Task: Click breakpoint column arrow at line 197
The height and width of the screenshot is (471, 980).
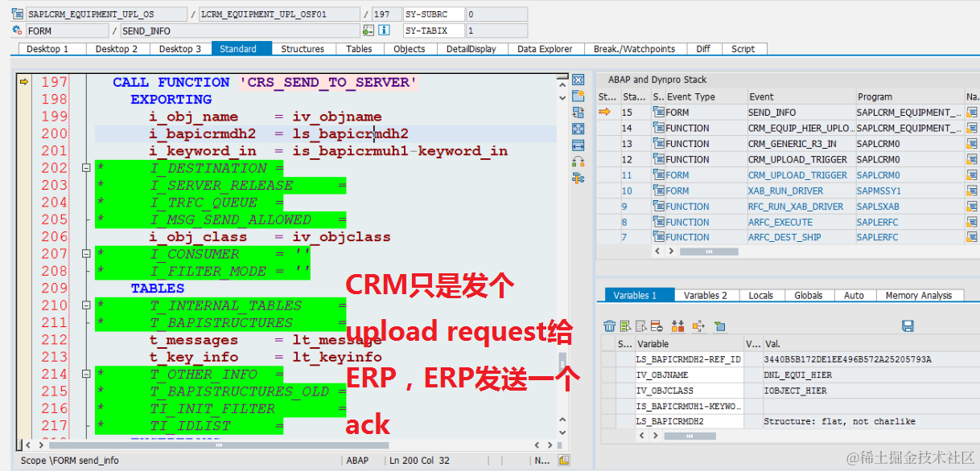Action: pos(24,82)
